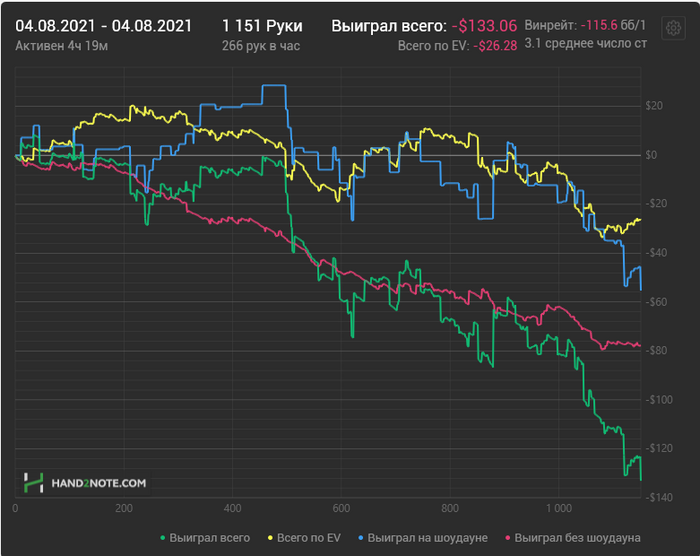Click the Активен 4ч 19м text

pos(62,46)
